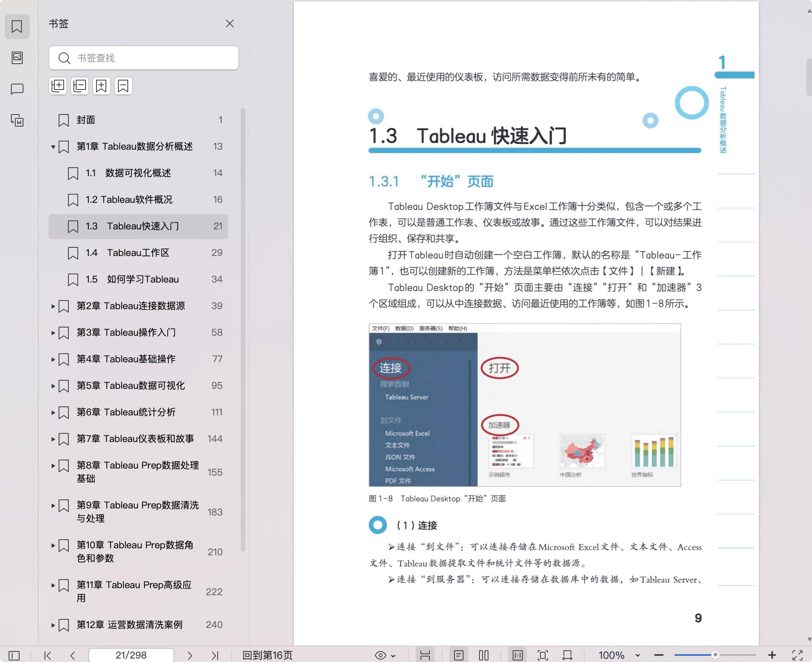The height and width of the screenshot is (662, 812).
Task: Open bookmark 1.2 Tableau软件概况
Action: (138, 200)
